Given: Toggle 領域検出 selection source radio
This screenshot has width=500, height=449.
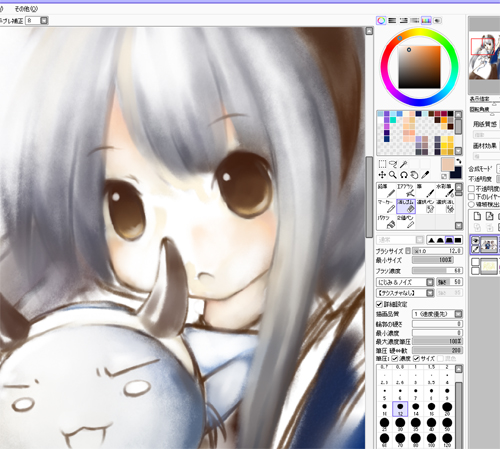Looking at the screenshot, I should (x=471, y=204).
